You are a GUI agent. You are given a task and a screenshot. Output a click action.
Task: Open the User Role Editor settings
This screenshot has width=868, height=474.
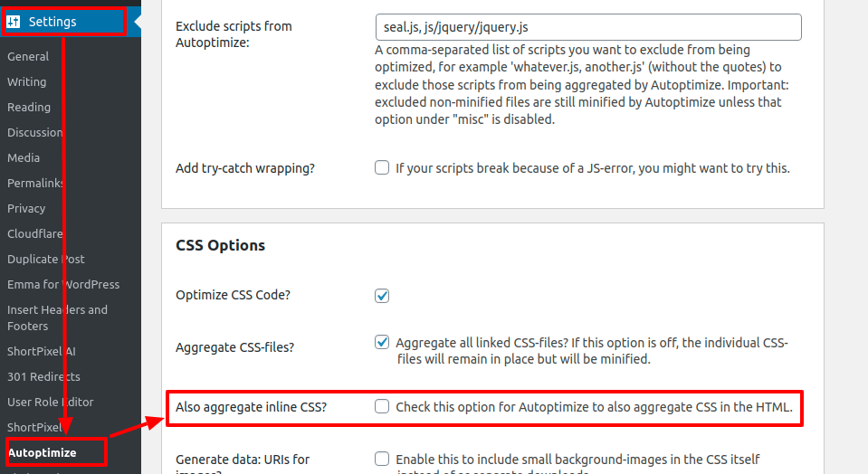51,403
